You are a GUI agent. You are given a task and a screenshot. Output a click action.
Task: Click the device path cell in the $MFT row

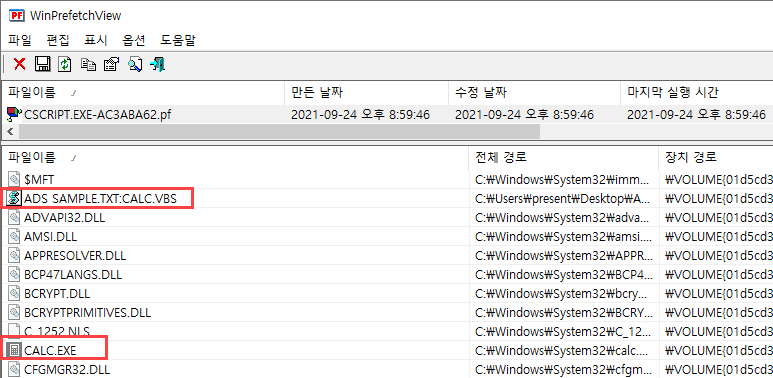(x=716, y=179)
